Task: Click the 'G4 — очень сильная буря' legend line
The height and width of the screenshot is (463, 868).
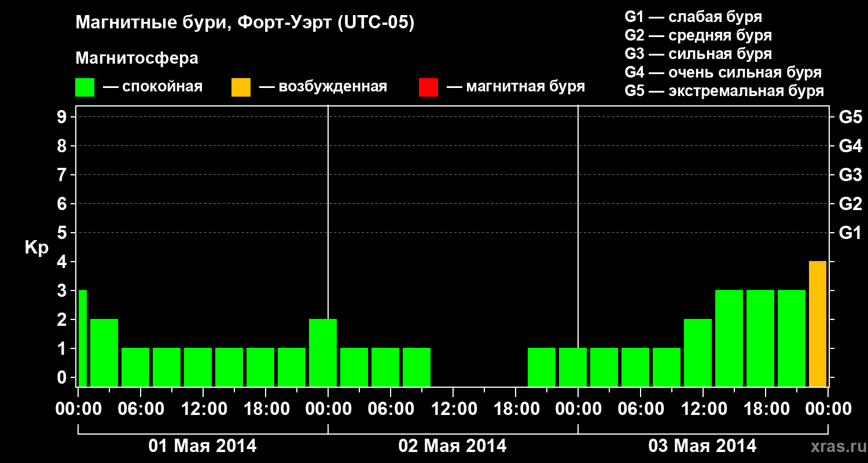Action: [723, 72]
